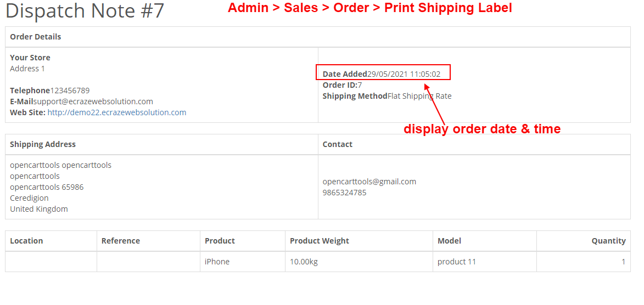Click the Quantity column header
Screen dimensions: 644x305
[584, 241]
